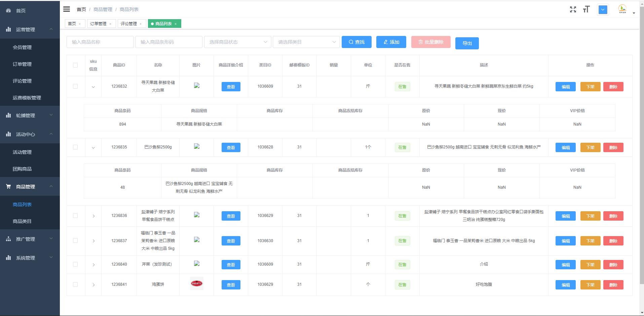
Task: Open 商品类目 in the sidebar
Action: click(x=30, y=221)
